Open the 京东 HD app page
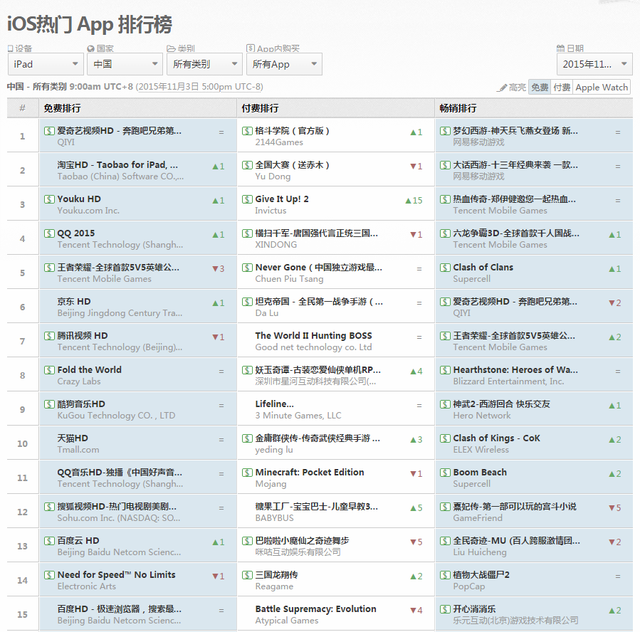 point(74,301)
